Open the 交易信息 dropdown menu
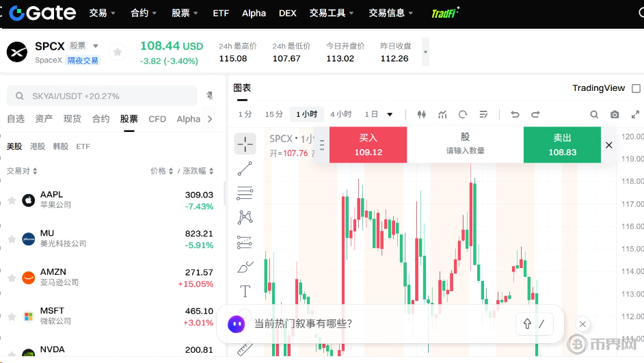 (390, 13)
